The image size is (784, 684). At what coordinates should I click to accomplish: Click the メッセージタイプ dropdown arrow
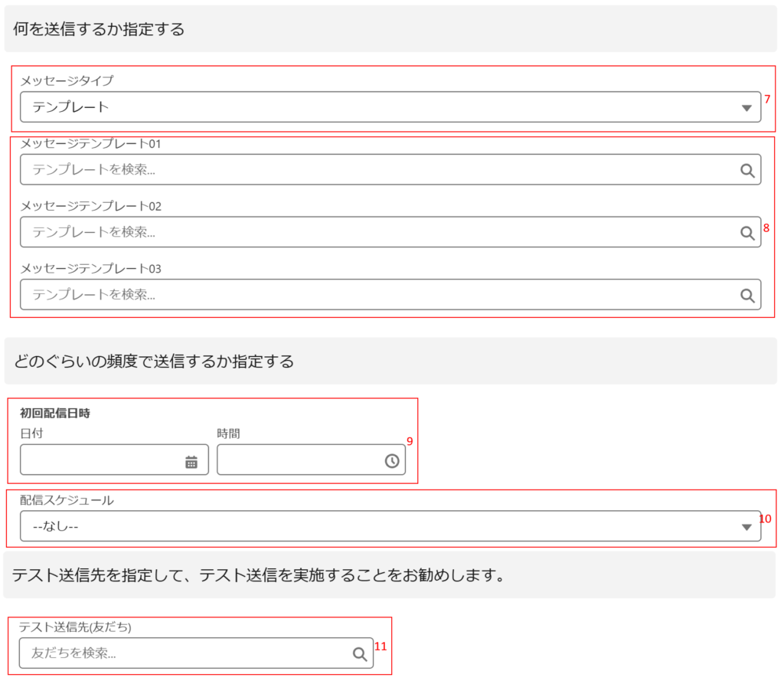(x=747, y=108)
